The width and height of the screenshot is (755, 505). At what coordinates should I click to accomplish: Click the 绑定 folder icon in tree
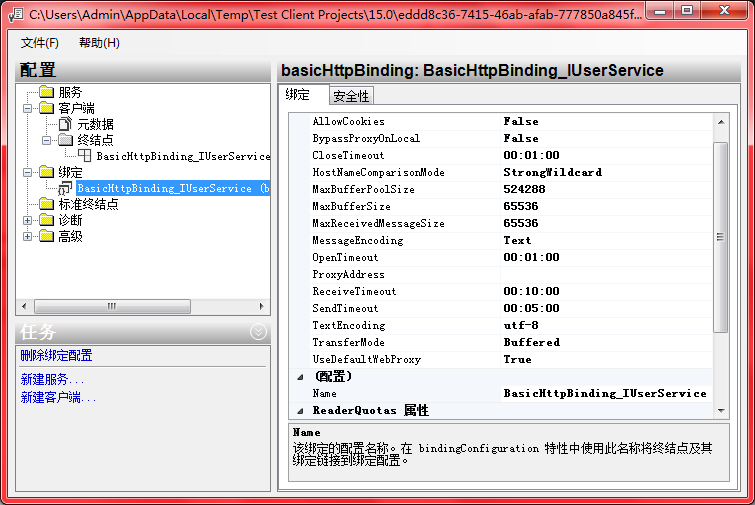46,172
